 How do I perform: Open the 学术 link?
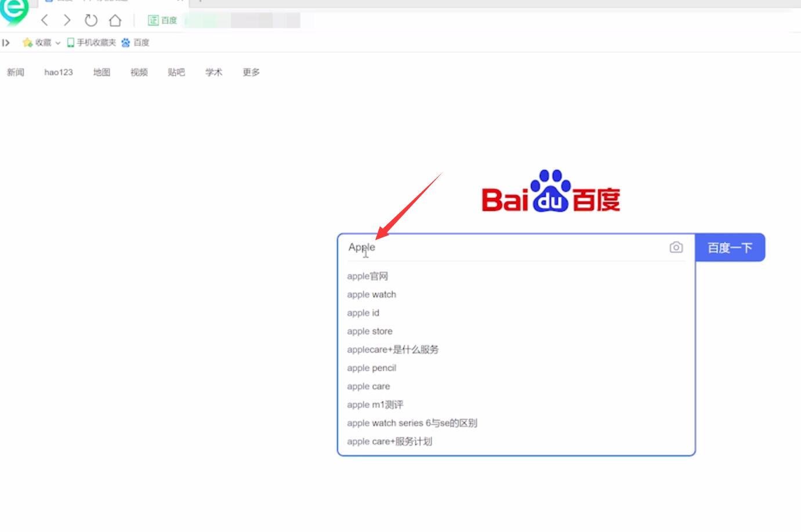pyautogui.click(x=214, y=72)
